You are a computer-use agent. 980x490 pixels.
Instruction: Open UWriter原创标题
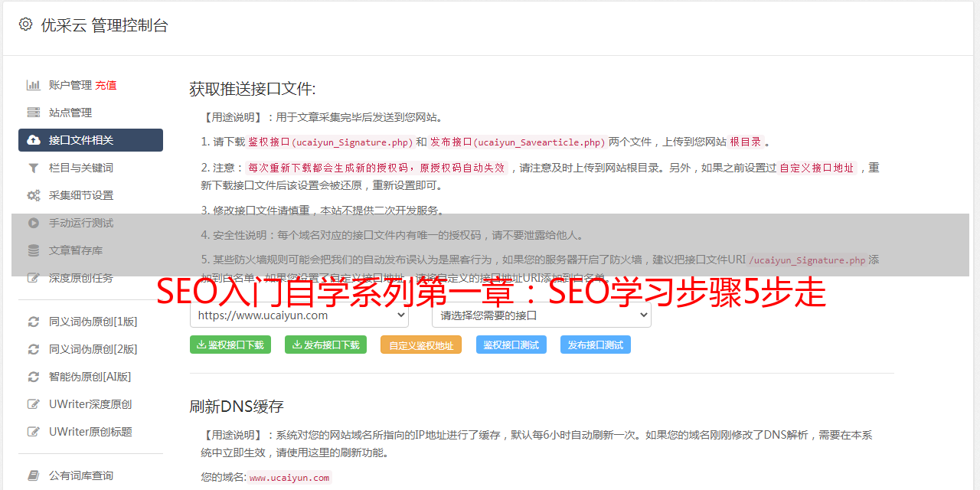pyautogui.click(x=90, y=432)
